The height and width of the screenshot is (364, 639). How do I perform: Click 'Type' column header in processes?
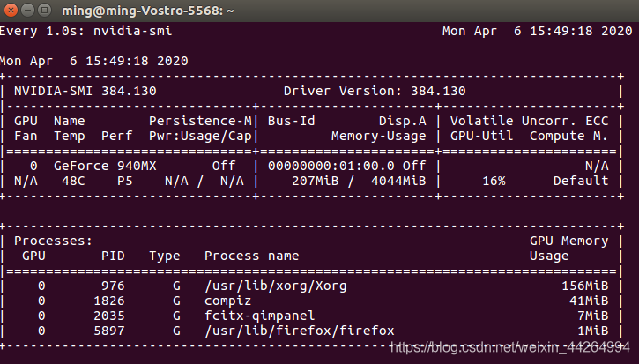165,256
